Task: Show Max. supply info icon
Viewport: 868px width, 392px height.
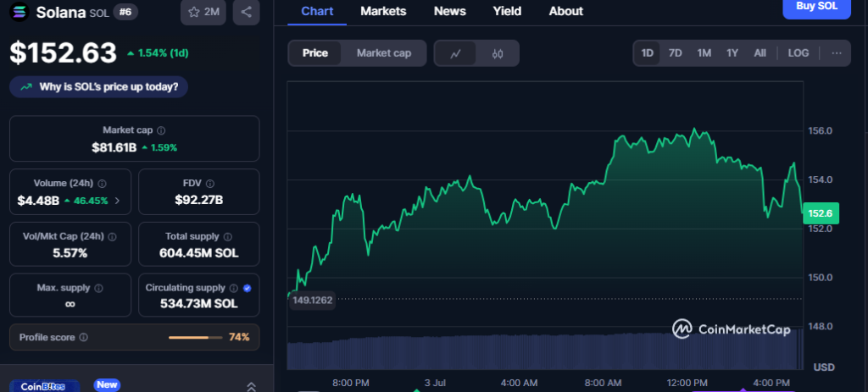Action: (98, 288)
